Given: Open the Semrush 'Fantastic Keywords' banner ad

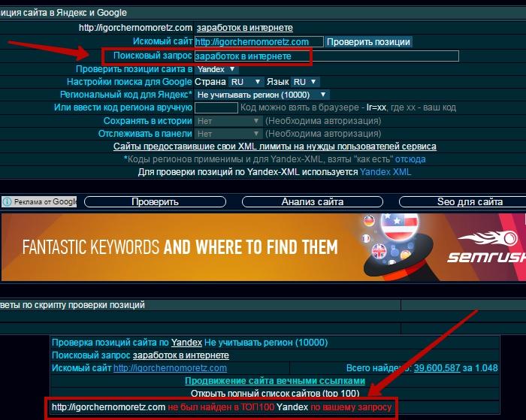Looking at the screenshot, I should coord(263,247).
